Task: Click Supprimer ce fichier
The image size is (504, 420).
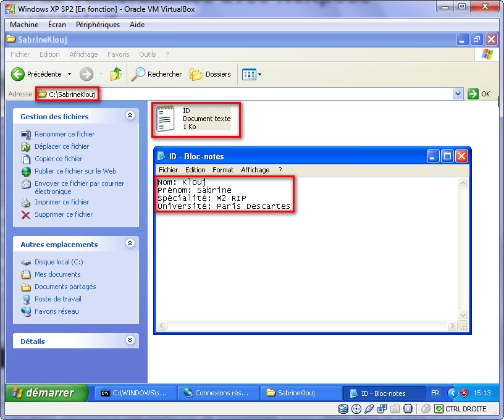Action: 64,214
